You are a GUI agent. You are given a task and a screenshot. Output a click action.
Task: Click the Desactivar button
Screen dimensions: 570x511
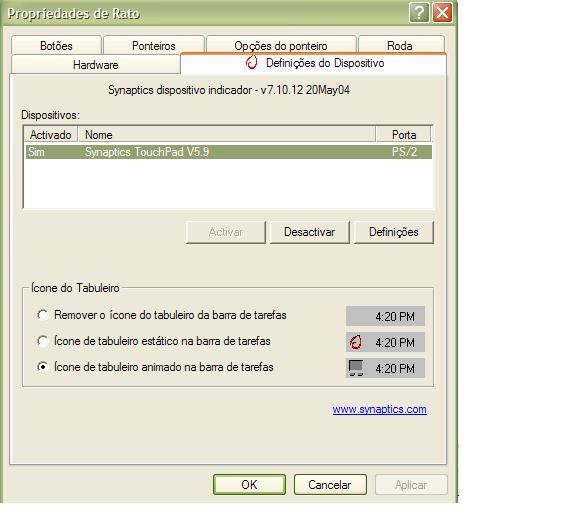pyautogui.click(x=310, y=232)
